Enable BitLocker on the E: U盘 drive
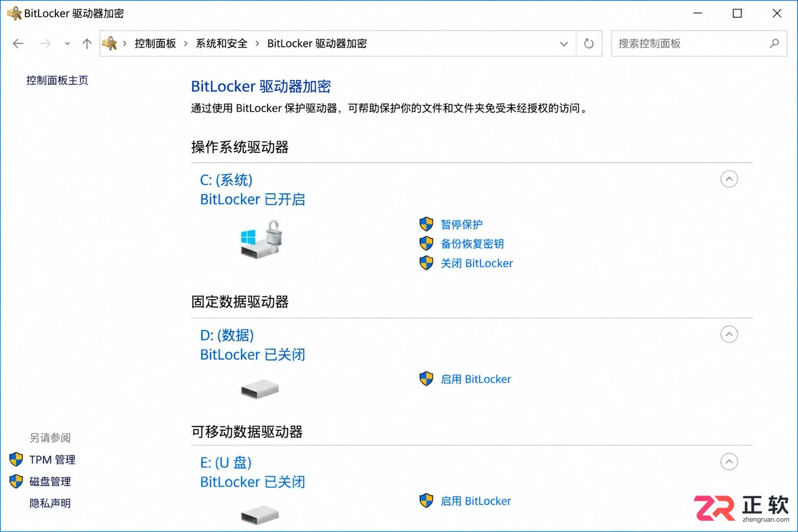The width and height of the screenshot is (798, 532). tap(475, 501)
